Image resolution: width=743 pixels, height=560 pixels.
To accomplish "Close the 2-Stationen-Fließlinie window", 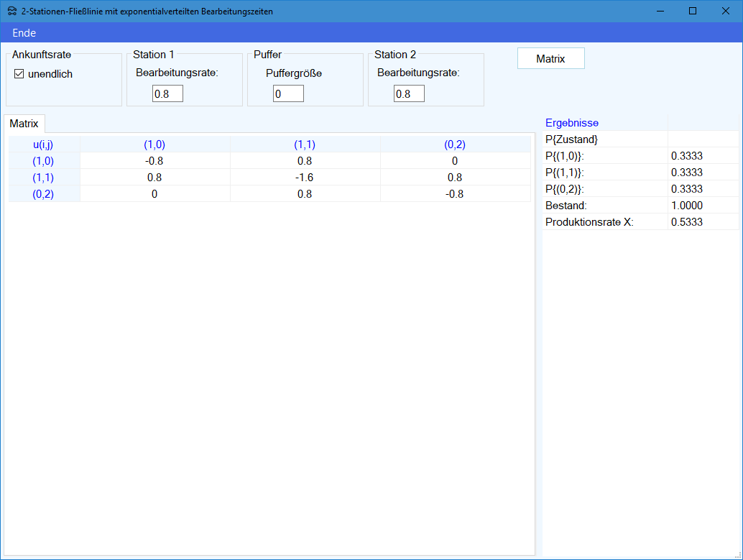I will (726, 12).
